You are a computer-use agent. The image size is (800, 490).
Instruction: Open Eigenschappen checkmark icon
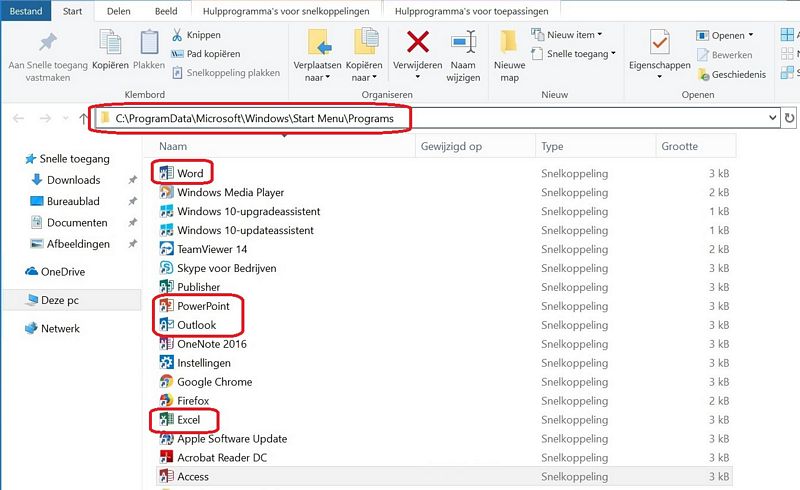click(660, 42)
